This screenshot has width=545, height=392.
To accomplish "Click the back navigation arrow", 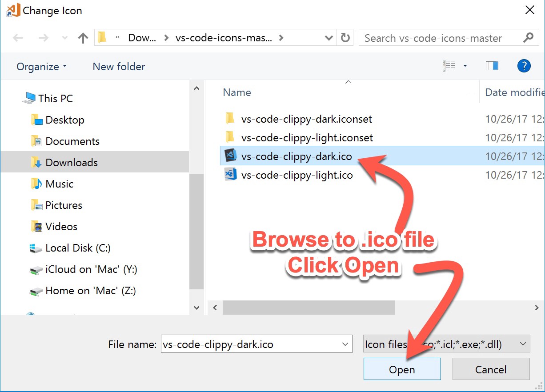I will [18, 38].
